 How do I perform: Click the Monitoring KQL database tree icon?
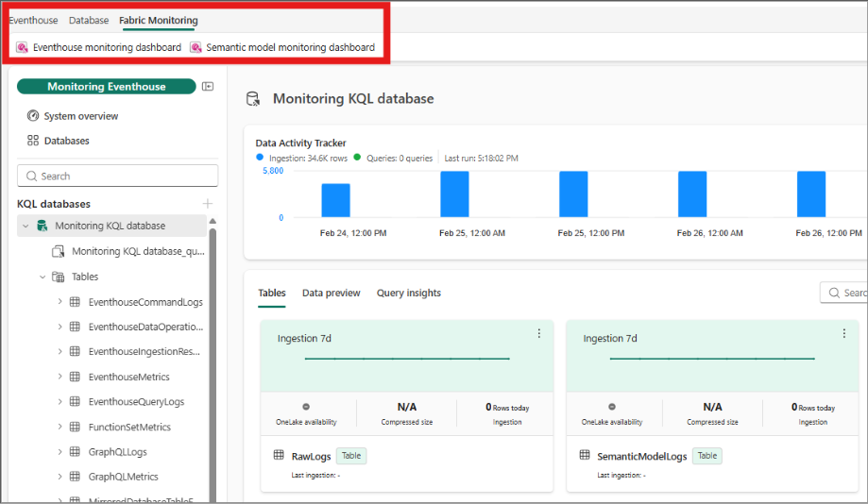pyautogui.click(x=43, y=226)
